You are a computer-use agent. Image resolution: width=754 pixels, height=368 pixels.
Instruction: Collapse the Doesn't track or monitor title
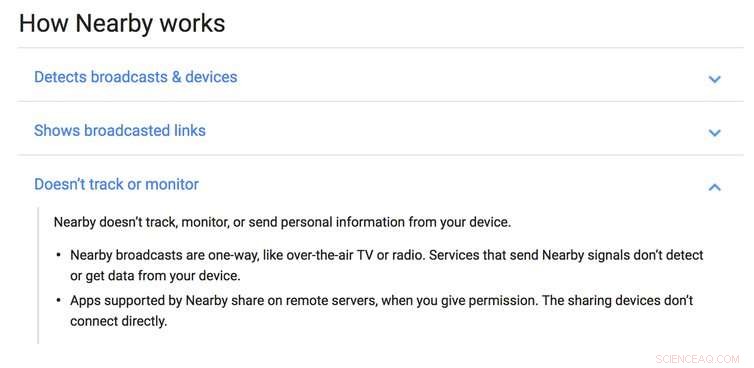(x=116, y=184)
